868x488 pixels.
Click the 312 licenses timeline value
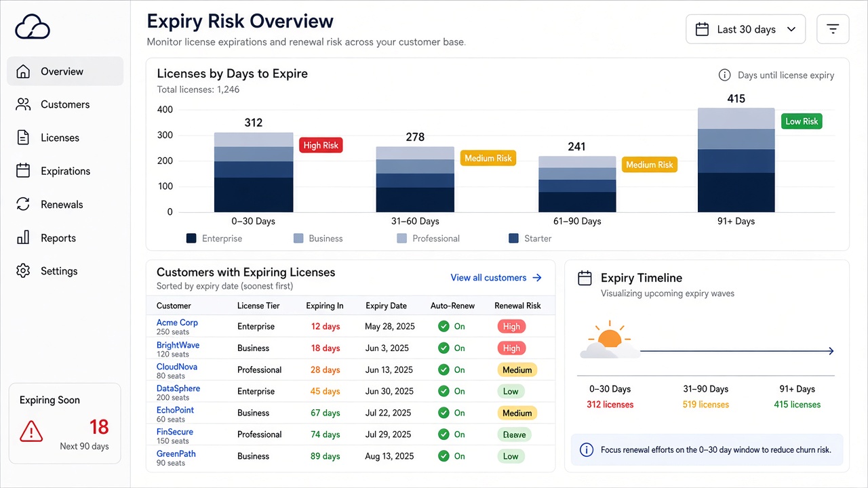pyautogui.click(x=610, y=405)
